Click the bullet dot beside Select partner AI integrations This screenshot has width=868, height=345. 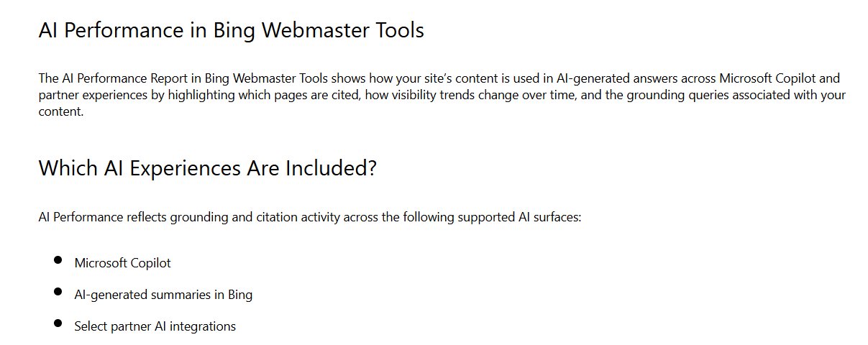[x=58, y=323]
